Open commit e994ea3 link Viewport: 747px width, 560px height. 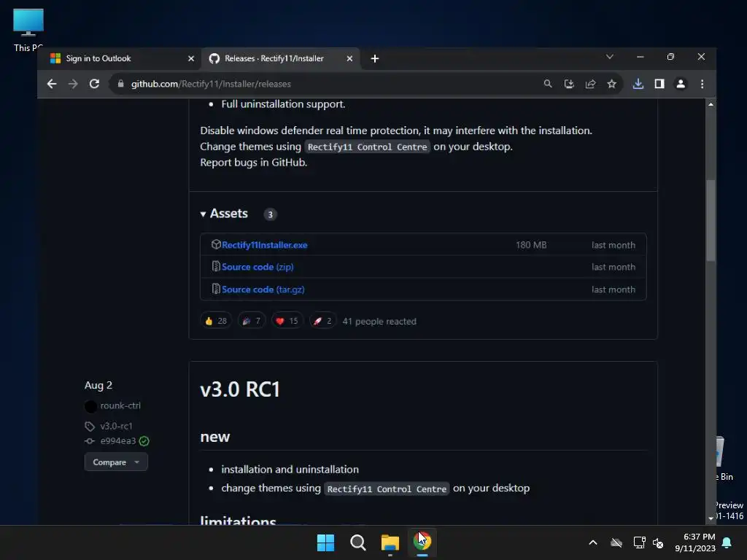tap(117, 441)
